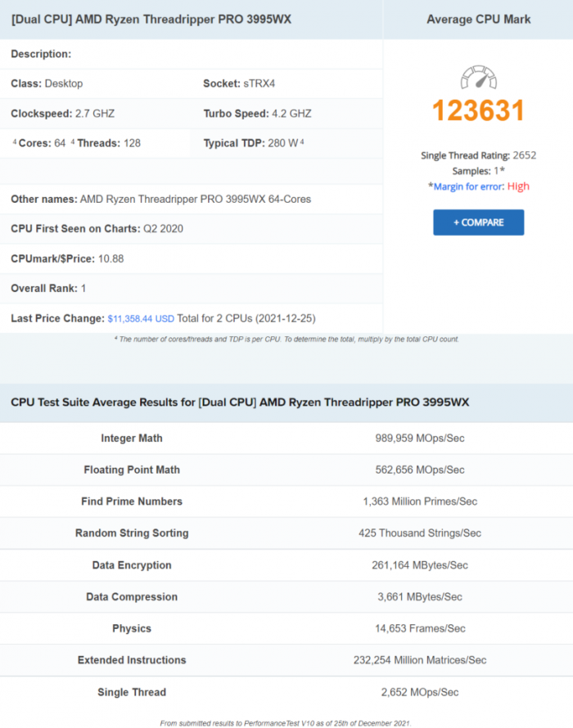Click Total for 2 CPUs (2021-12-25) text
Image resolution: width=573 pixels, height=728 pixels.
[246, 318]
